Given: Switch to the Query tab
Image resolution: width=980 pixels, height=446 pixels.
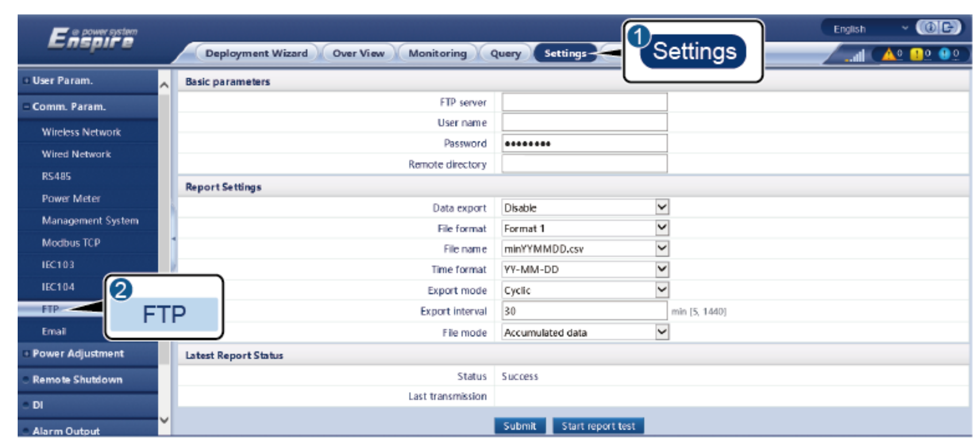Looking at the screenshot, I should (505, 53).
